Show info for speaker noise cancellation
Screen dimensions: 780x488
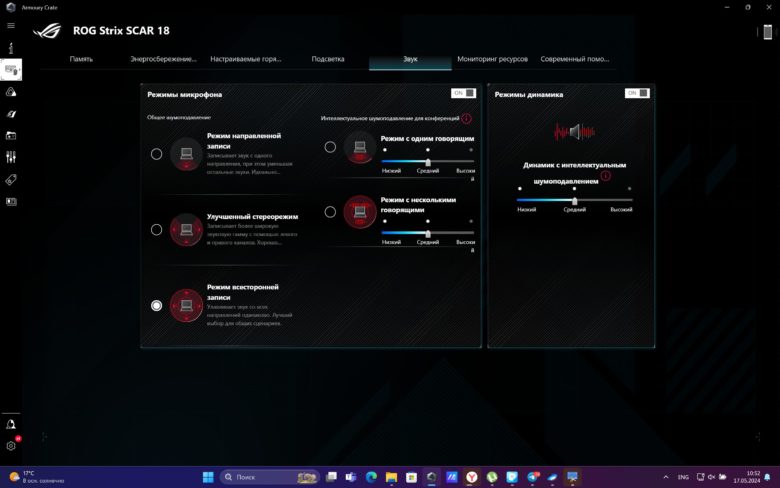click(x=605, y=176)
